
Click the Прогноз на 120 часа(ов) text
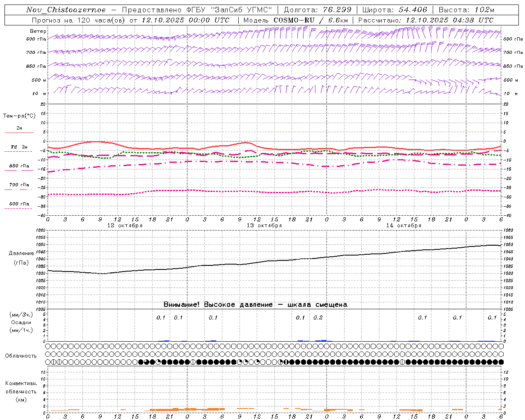pyautogui.click(x=80, y=20)
